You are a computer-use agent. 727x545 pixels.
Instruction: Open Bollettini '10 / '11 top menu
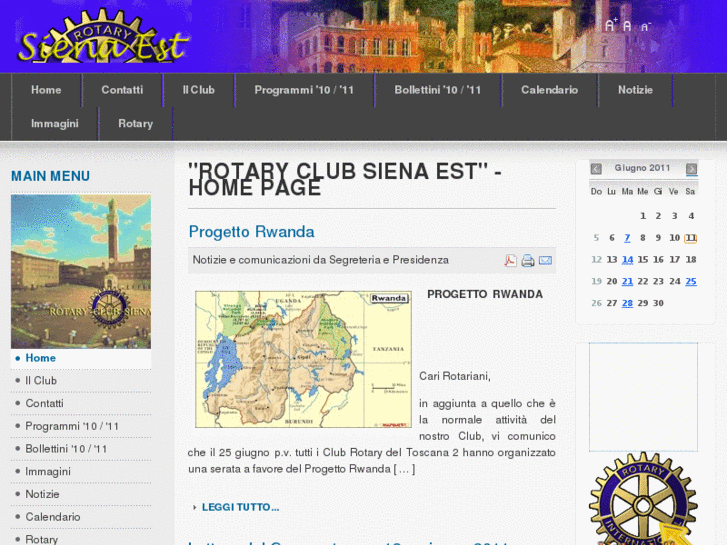pos(438,90)
